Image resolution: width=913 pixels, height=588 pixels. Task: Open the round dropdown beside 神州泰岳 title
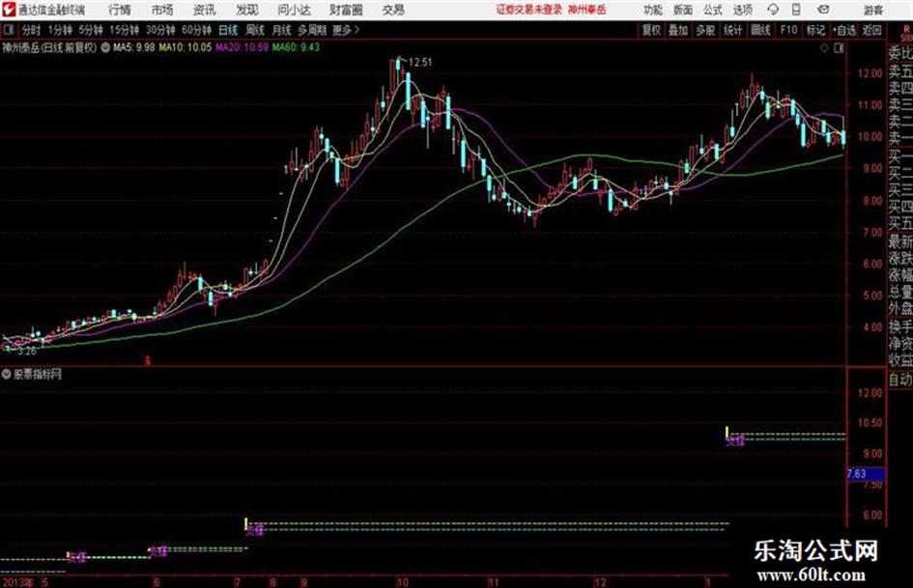click(x=105, y=47)
